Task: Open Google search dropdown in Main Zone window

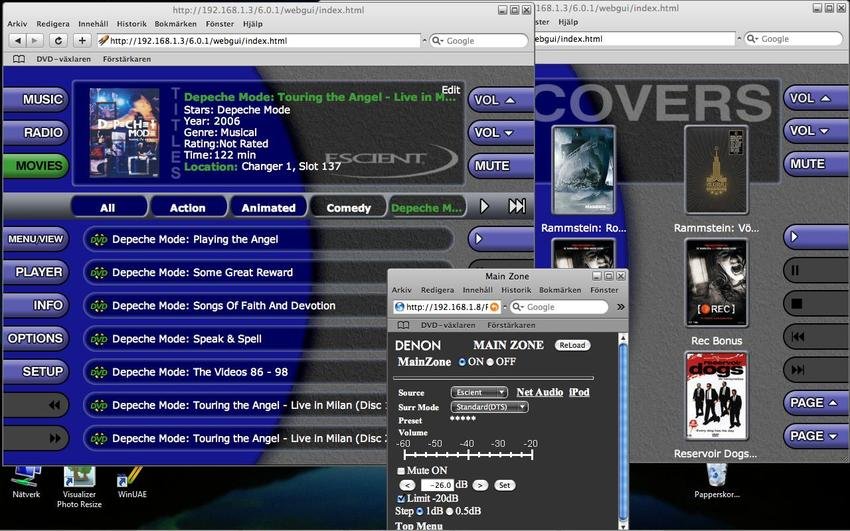Action: tap(519, 307)
